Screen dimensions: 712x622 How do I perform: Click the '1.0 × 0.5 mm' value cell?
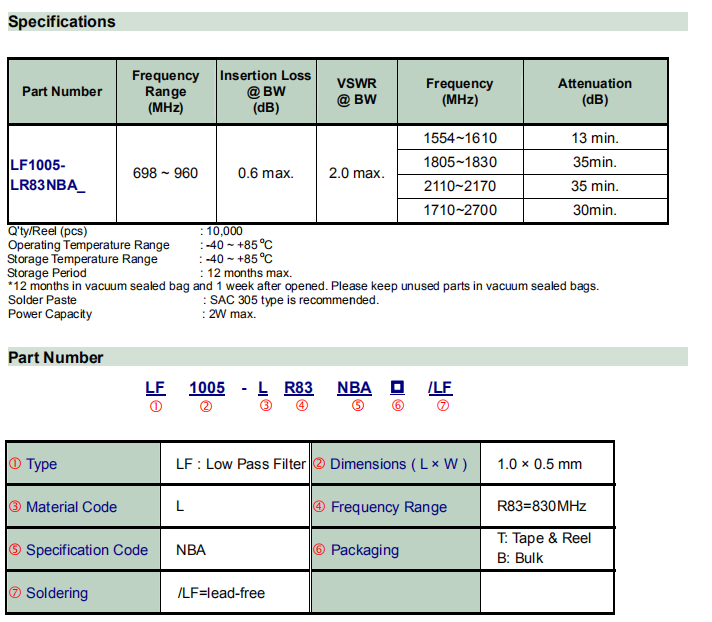click(x=547, y=464)
